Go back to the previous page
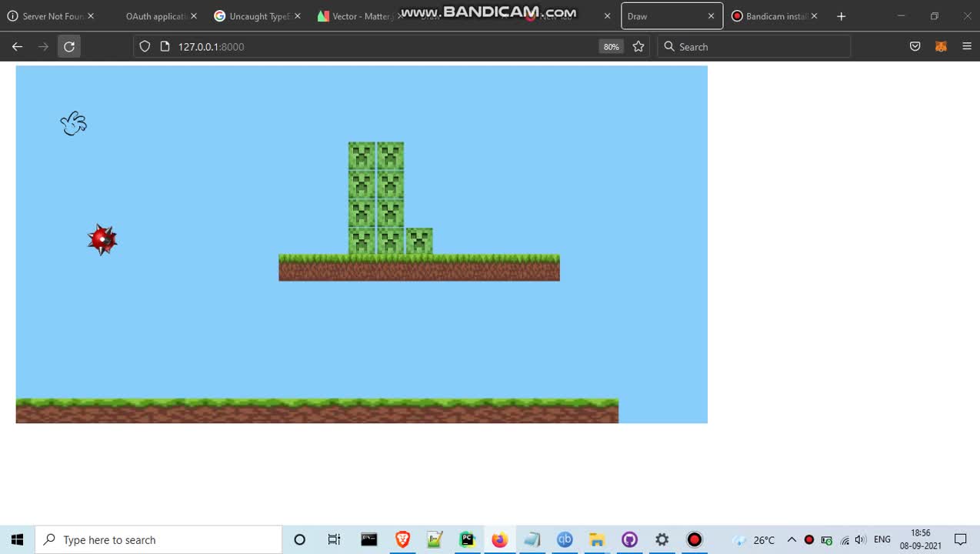Image resolution: width=980 pixels, height=554 pixels. [x=18, y=47]
